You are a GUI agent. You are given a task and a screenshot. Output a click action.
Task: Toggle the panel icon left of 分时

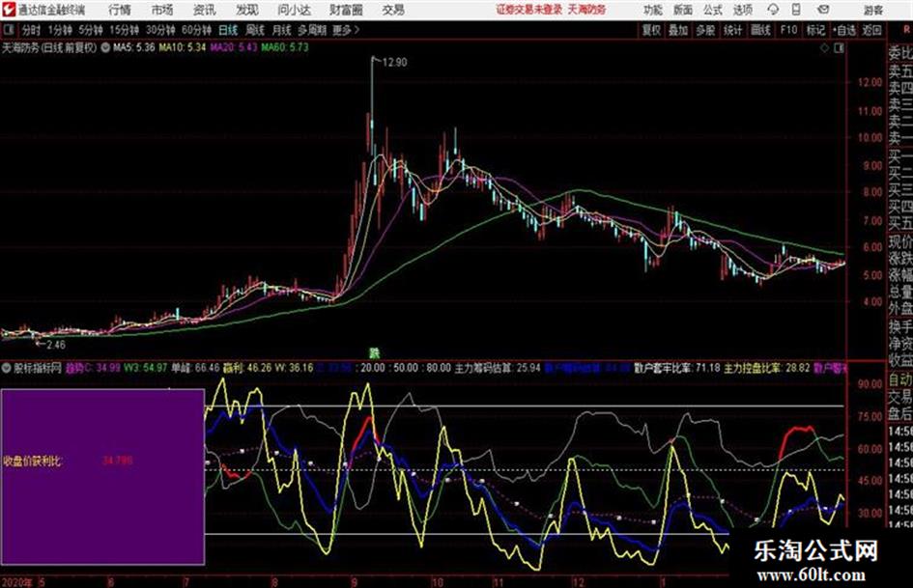point(8,30)
